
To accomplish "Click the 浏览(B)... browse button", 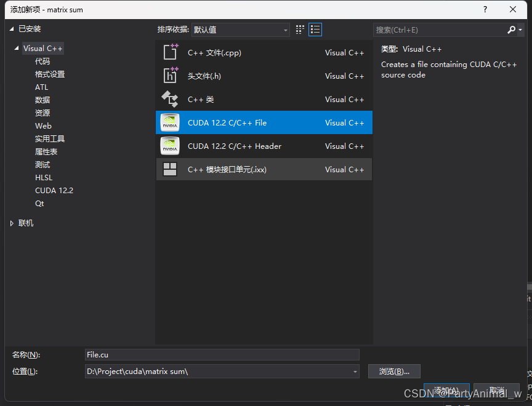I will click(x=394, y=372).
